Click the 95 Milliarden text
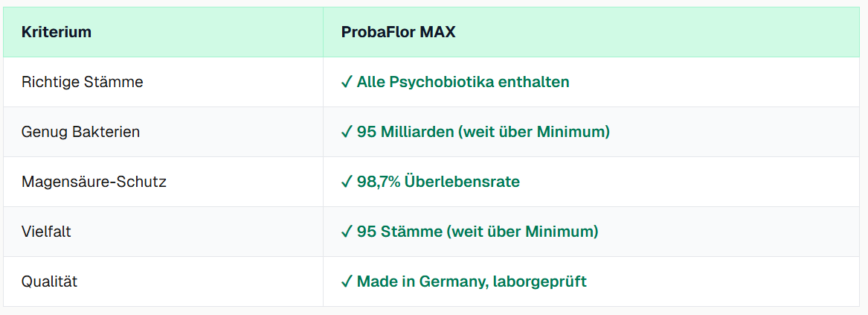The width and height of the screenshot is (868, 315). click(x=404, y=132)
